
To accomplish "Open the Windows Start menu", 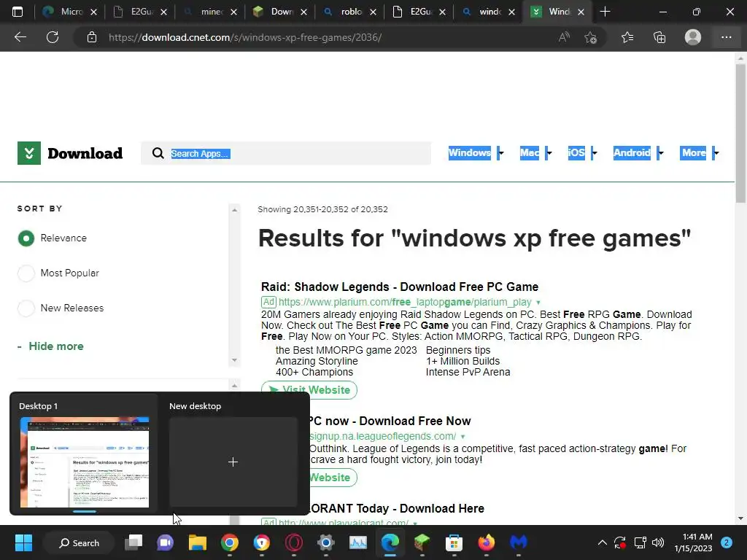I will pos(23,542).
